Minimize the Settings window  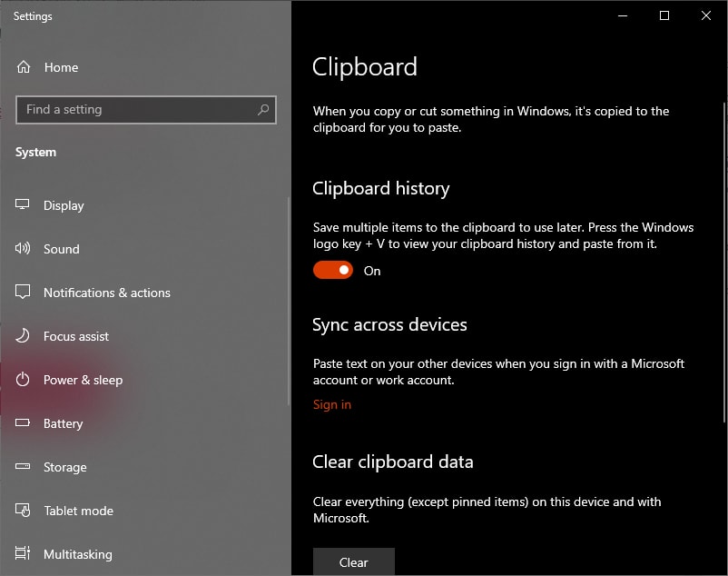tap(623, 15)
